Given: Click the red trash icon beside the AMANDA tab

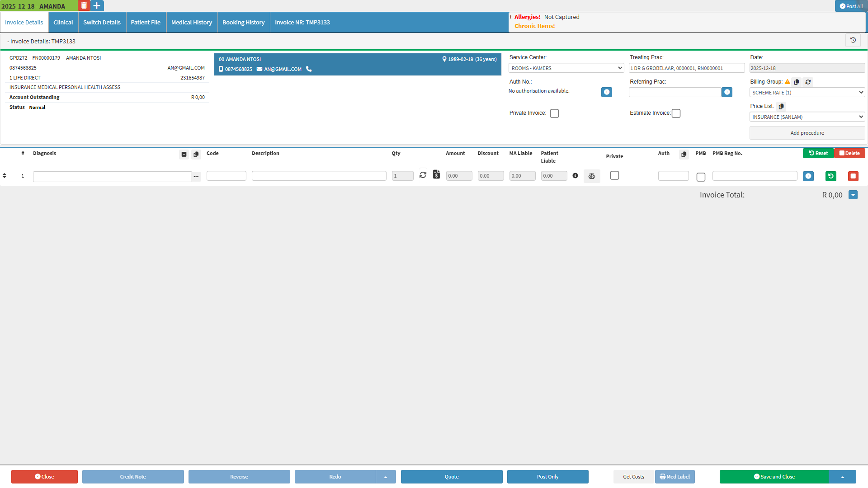Looking at the screenshot, I should point(84,6).
